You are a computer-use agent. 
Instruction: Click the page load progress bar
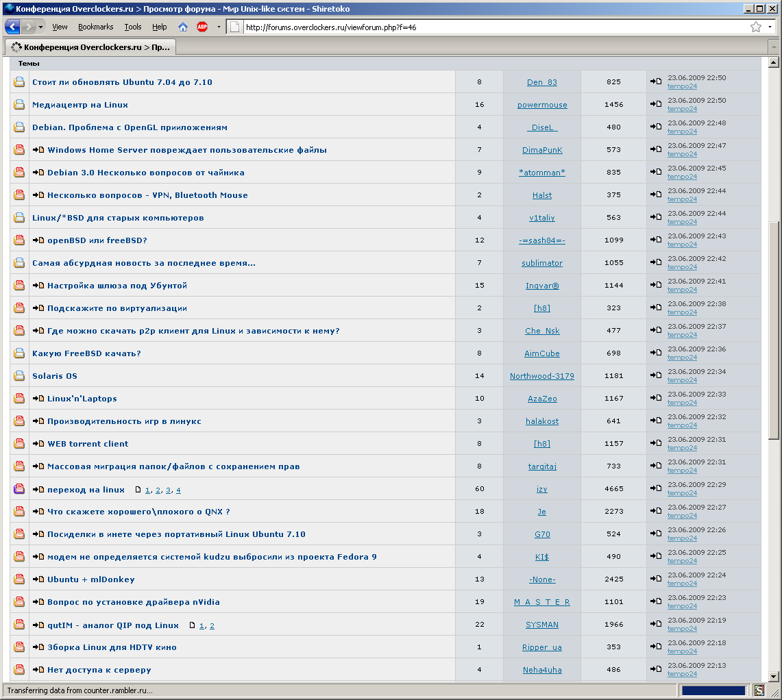click(713, 690)
